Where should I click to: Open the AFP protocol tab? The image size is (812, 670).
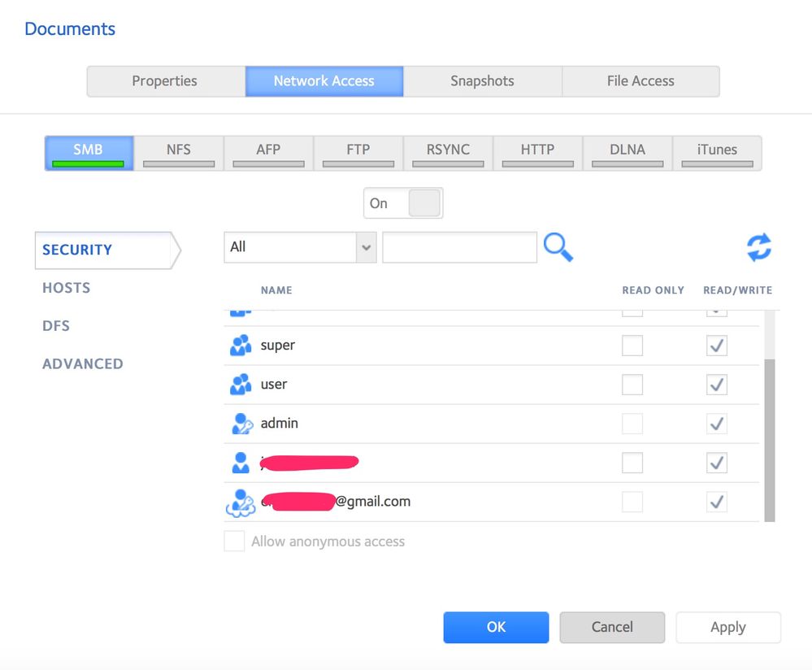pos(268,154)
